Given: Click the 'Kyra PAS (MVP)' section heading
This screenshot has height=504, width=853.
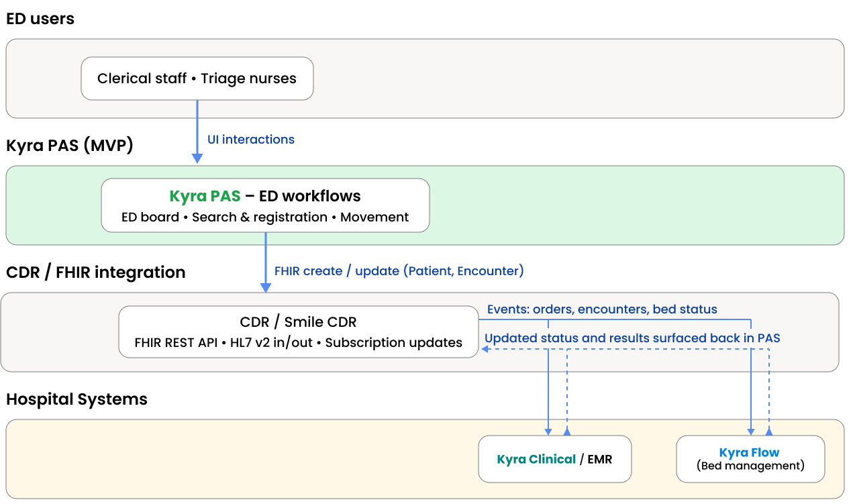Looking at the screenshot, I should point(70,145).
